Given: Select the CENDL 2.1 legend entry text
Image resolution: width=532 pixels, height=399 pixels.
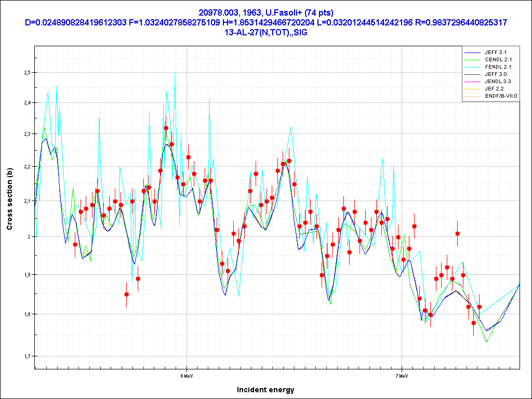Looking at the screenshot, I should pyautogui.click(x=498, y=60).
